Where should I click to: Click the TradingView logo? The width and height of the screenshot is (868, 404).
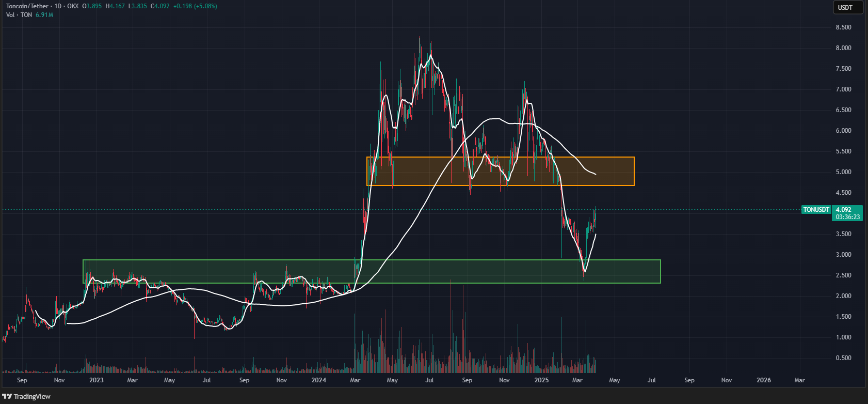coord(27,396)
